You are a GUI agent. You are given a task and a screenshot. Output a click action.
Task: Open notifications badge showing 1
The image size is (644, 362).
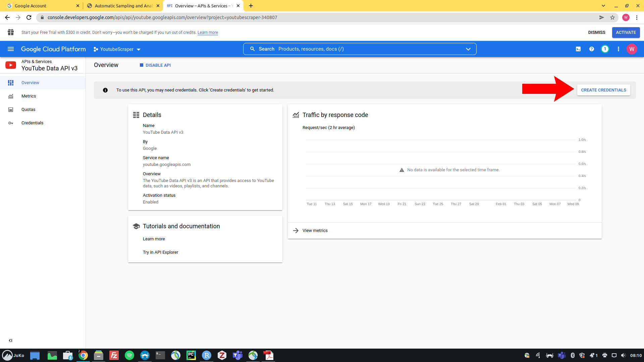605,49
